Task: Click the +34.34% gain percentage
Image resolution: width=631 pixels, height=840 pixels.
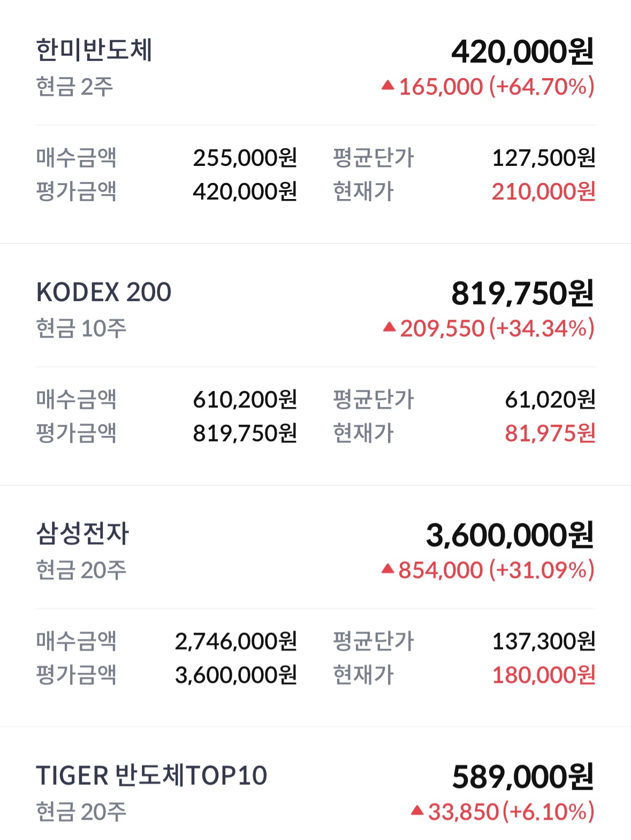Action: point(542,329)
